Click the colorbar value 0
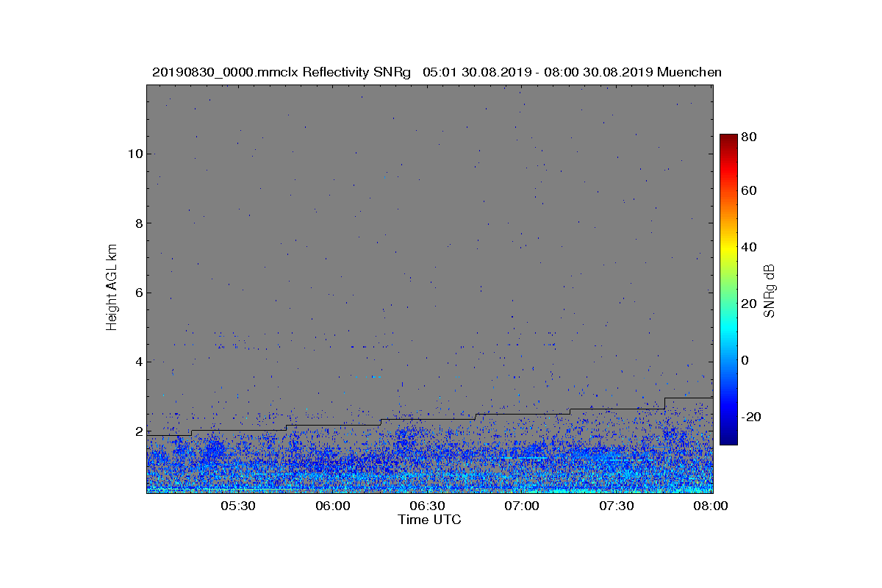Image resolution: width=882 pixels, height=588 pixels. click(746, 360)
